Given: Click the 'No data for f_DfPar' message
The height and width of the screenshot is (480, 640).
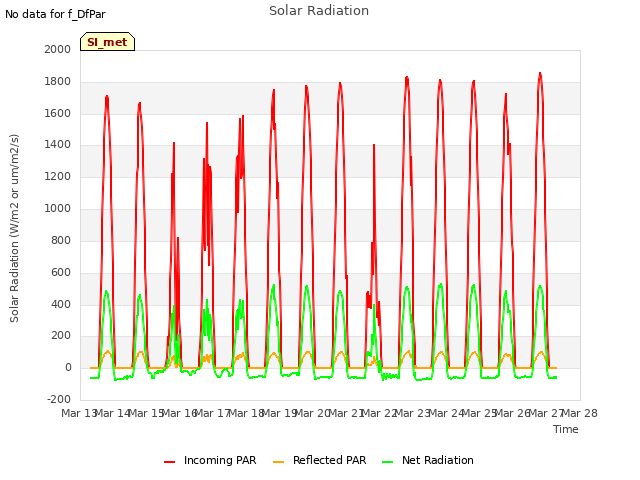Looking at the screenshot, I should coord(55,14).
